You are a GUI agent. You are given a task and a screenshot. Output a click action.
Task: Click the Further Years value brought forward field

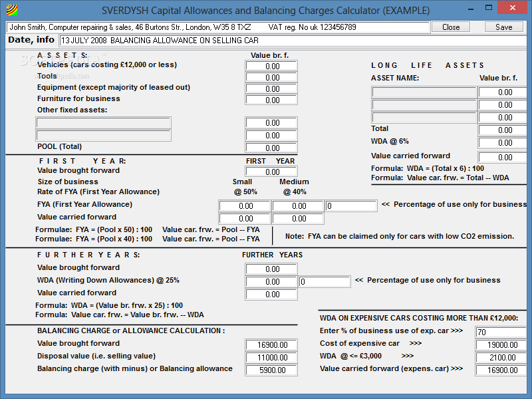(x=271, y=269)
